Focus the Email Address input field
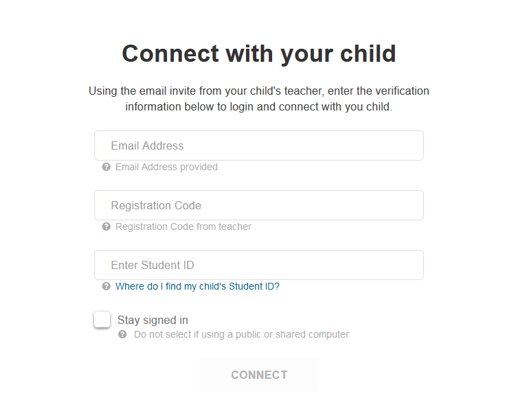Image resolution: width=516 pixels, height=420 pixels. click(258, 145)
